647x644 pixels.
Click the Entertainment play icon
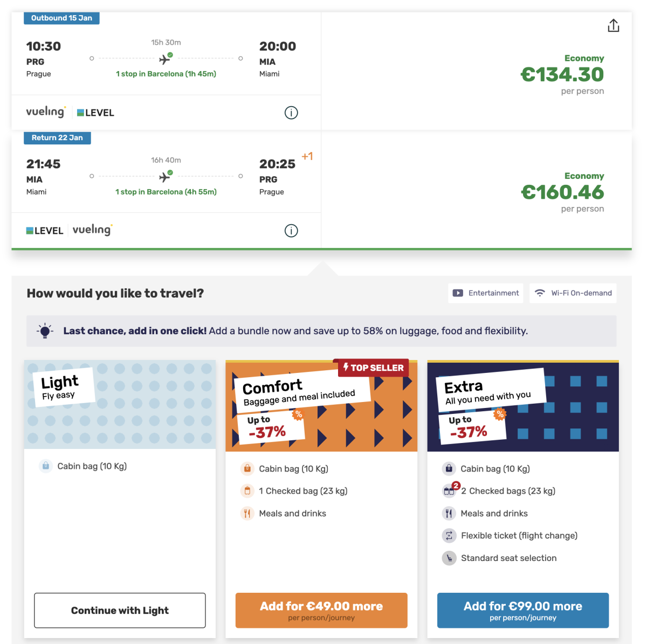(x=458, y=293)
